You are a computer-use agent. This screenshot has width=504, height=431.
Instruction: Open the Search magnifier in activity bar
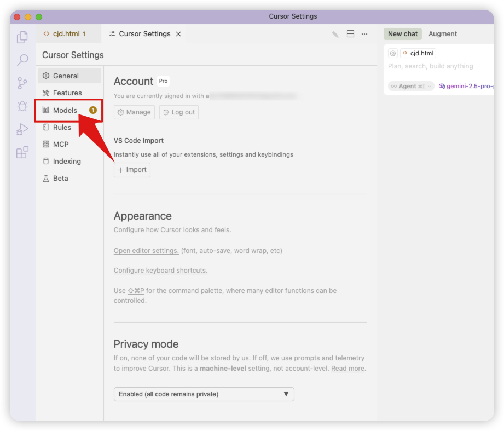click(22, 60)
